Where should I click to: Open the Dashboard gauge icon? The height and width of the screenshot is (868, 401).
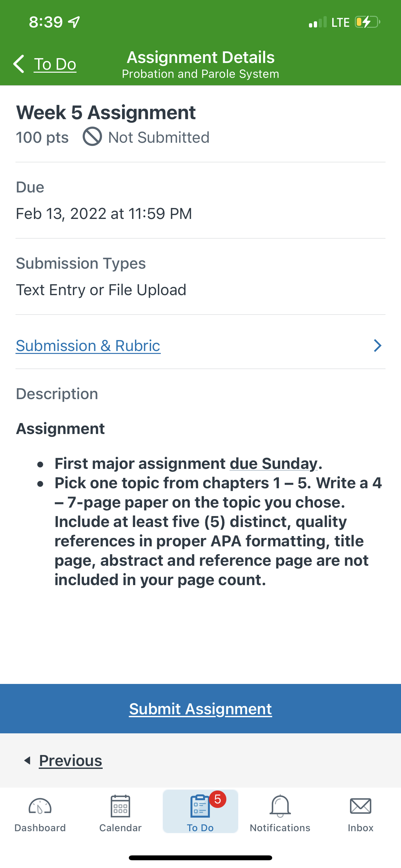click(40, 807)
